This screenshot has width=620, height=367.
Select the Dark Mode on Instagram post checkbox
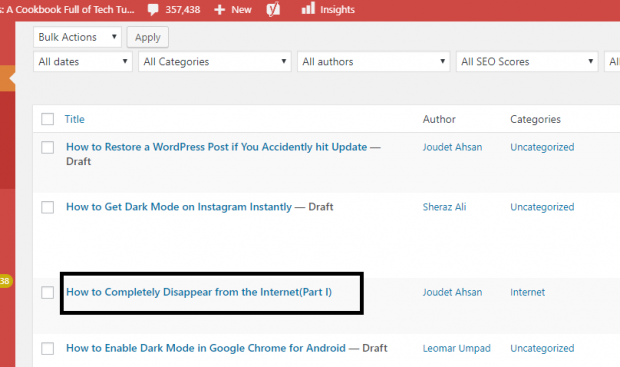(47, 207)
